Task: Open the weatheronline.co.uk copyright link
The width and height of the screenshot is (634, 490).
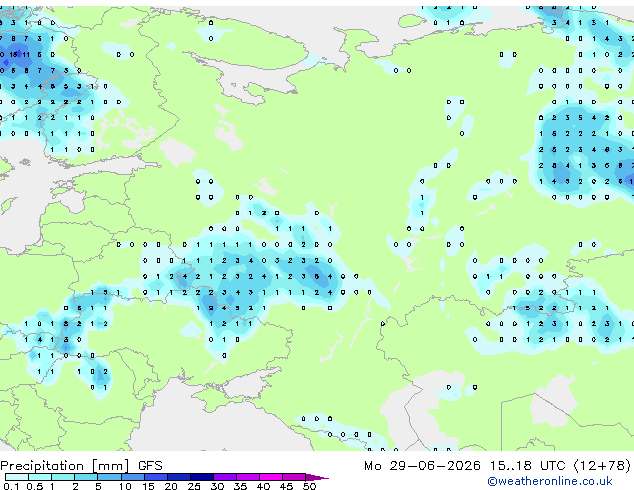Action: [550, 481]
